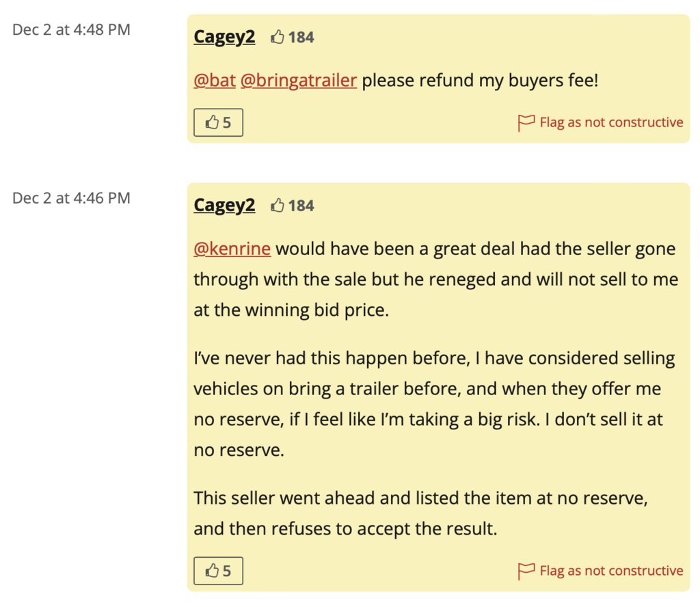Click thumbs-up icon beside Cagey2 in @kenrine comment
This screenshot has width=700, height=607.
278,205
